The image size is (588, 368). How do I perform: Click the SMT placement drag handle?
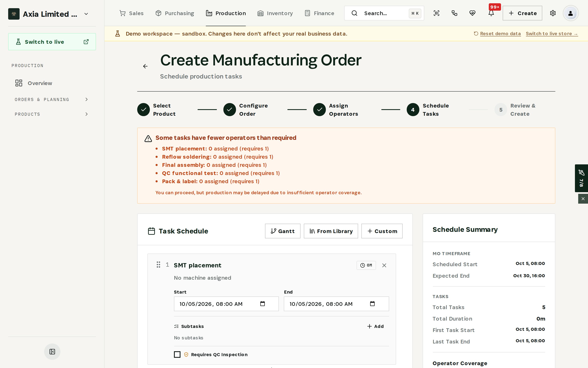click(x=158, y=265)
